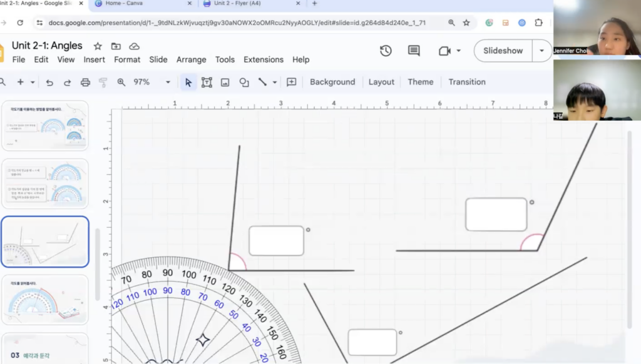Open the Insert menu
Screen dimensions: 641x364
click(x=94, y=59)
